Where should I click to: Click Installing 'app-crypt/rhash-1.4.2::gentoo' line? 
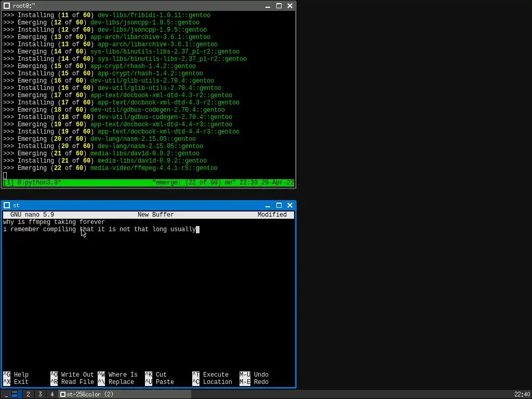(x=103, y=73)
